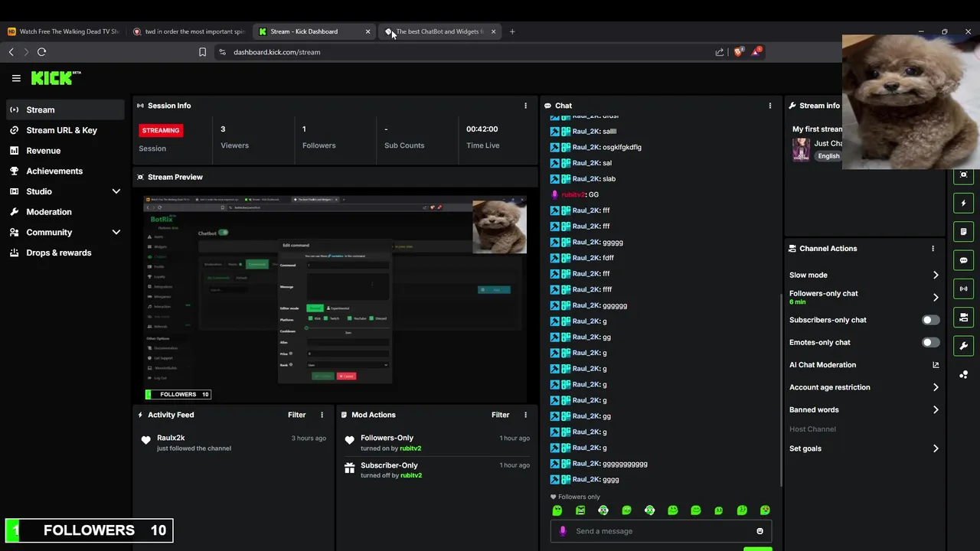Click the browser back arrow

[11, 52]
